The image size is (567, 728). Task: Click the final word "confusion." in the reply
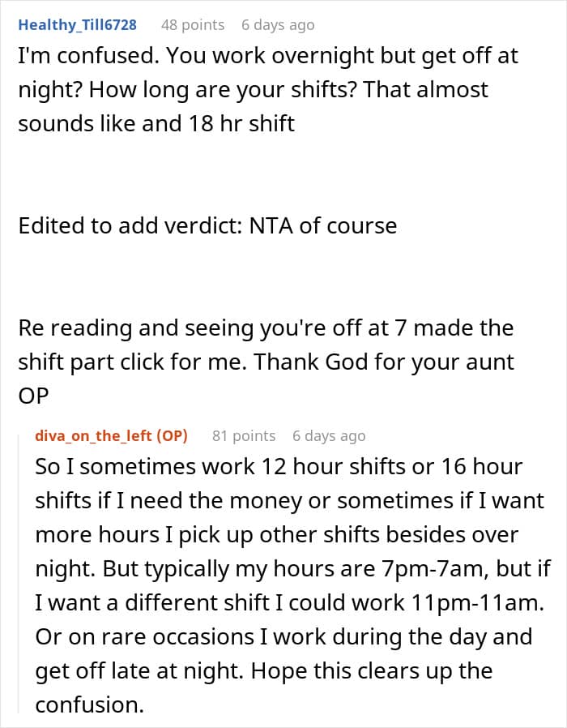coord(89,705)
